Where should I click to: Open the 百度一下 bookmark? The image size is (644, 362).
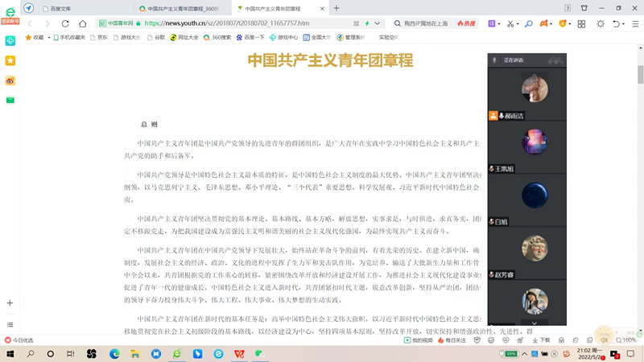point(250,37)
